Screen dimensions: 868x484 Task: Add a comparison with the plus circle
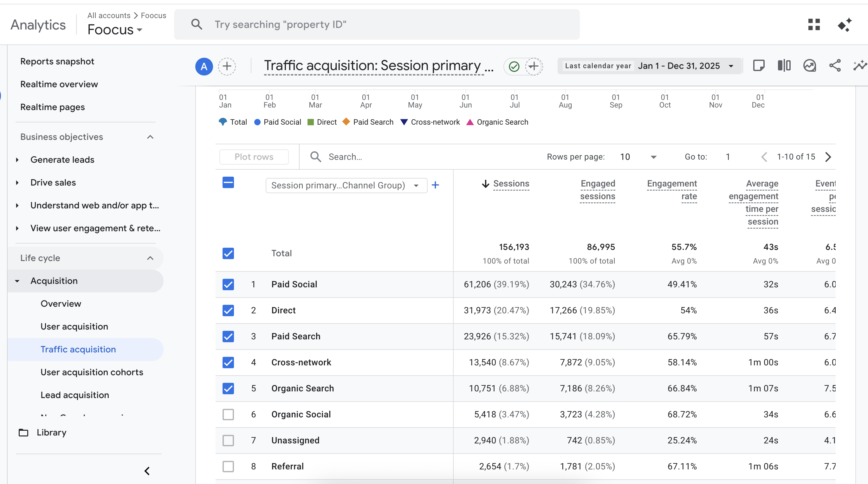(x=227, y=66)
